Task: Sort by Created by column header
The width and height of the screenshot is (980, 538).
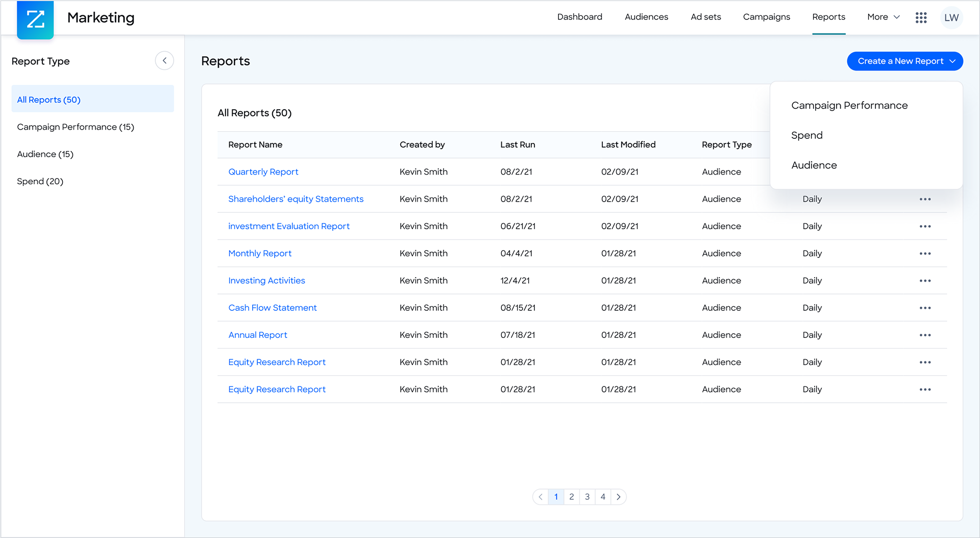Action: click(x=422, y=144)
